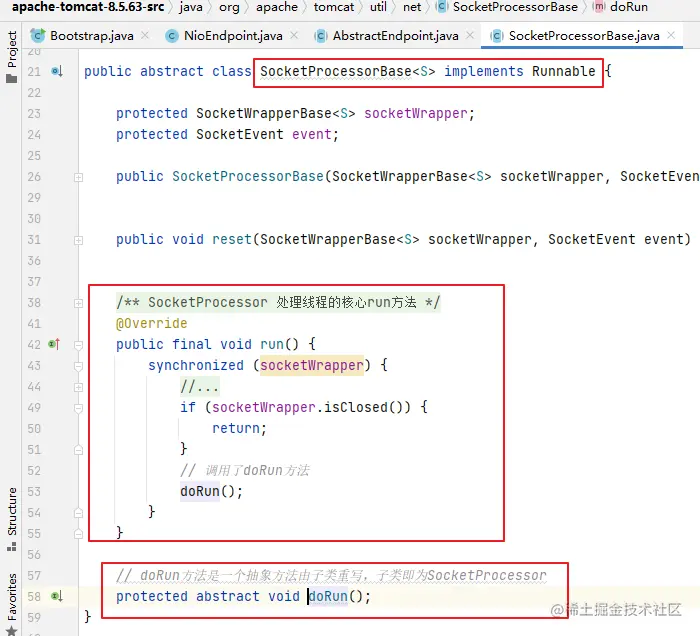Click the isClosed() call on line 49

[x=367, y=407]
